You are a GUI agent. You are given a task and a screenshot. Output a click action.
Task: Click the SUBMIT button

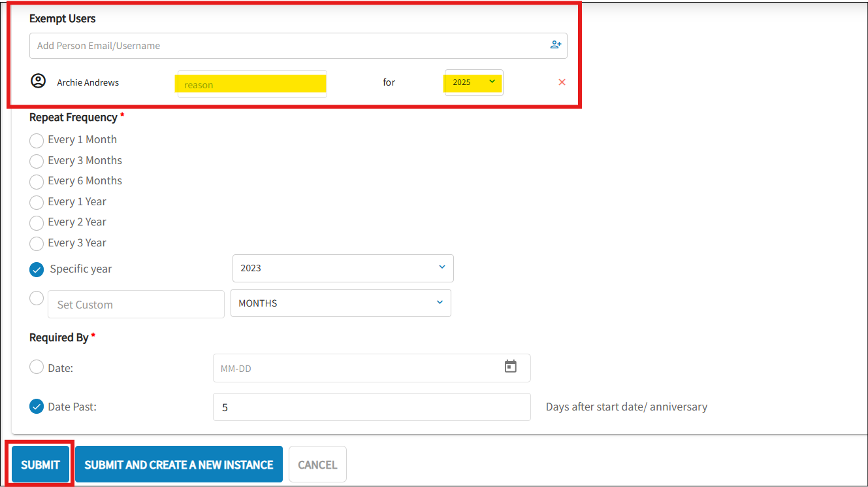point(40,464)
